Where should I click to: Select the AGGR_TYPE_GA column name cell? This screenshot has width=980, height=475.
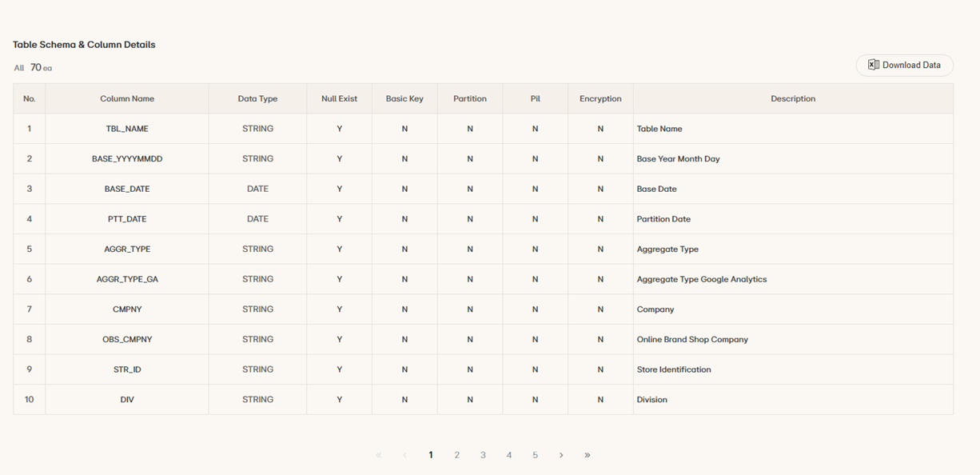tap(127, 279)
